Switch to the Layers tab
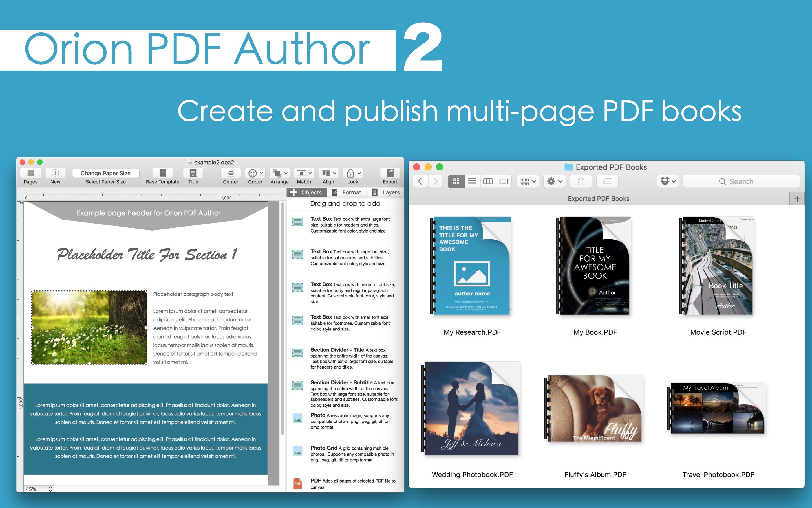The width and height of the screenshot is (812, 508). click(x=386, y=192)
